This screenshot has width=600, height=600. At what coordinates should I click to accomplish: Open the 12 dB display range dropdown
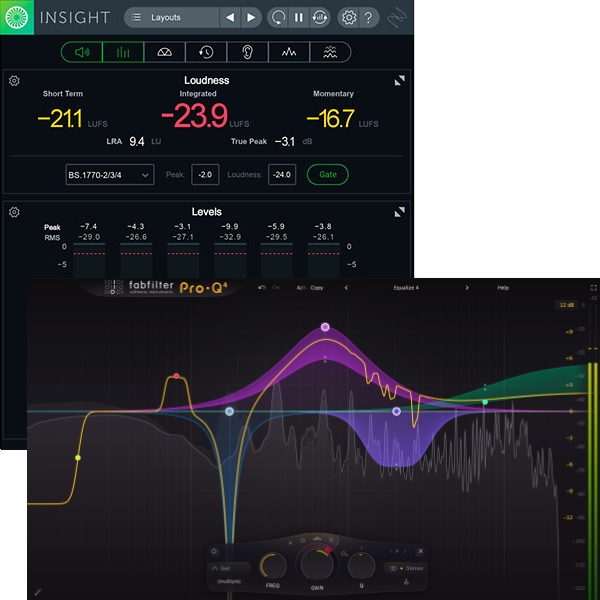[x=567, y=305]
